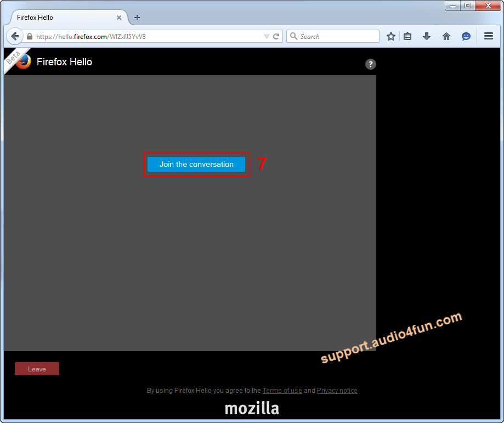The height and width of the screenshot is (423, 504).
Task: Click the mozilla logo in footer
Action: (252, 408)
